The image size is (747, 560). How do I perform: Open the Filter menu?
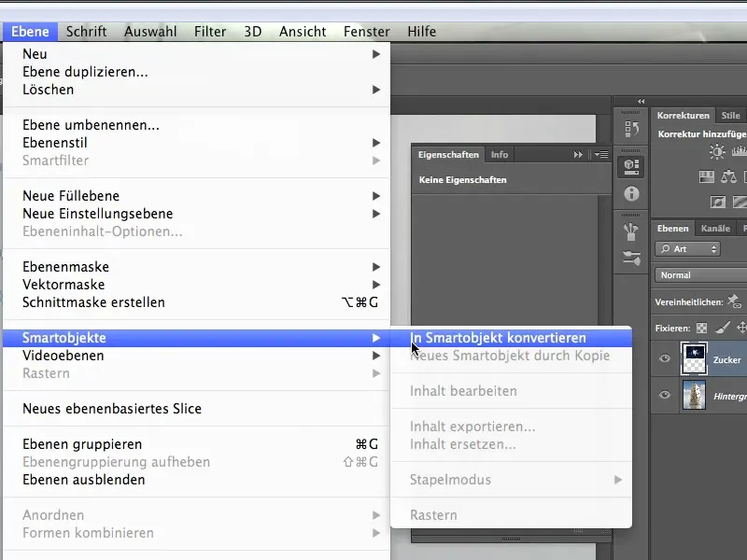point(210,32)
